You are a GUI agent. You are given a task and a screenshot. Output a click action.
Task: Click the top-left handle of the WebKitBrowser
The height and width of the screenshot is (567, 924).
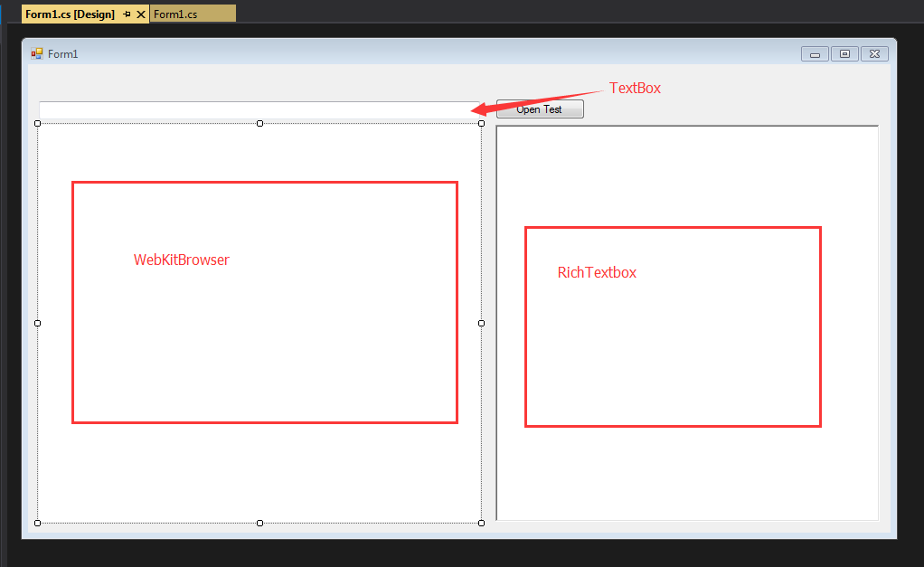tap(38, 123)
